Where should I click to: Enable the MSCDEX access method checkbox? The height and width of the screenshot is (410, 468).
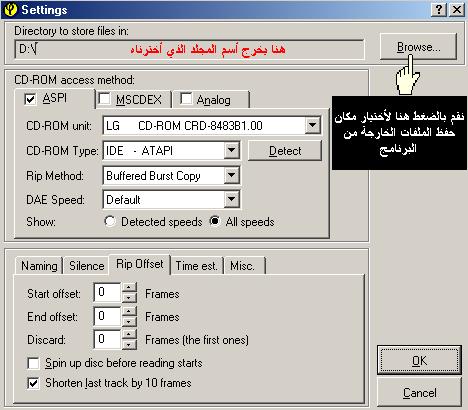104,99
